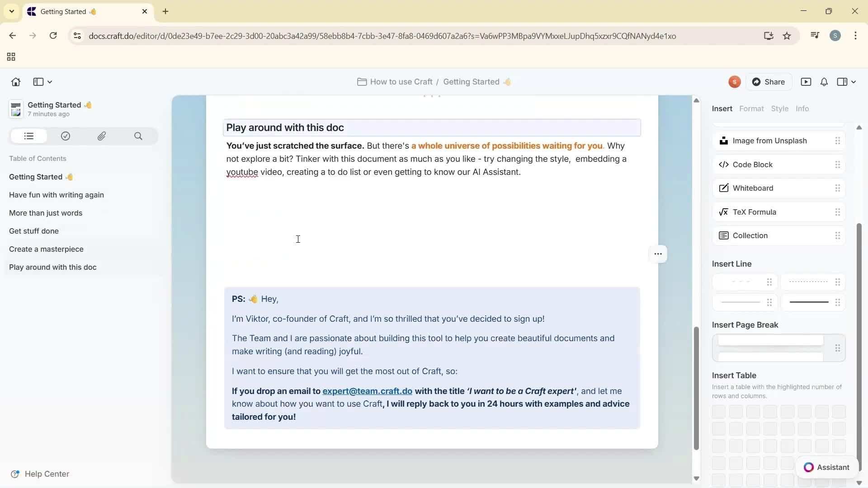Toggle the bullet list view in sidebar
Screen dimensions: 868x488
click(x=28, y=136)
